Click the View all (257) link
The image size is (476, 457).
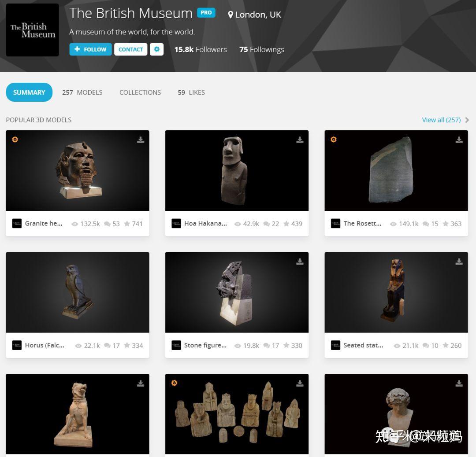(441, 120)
